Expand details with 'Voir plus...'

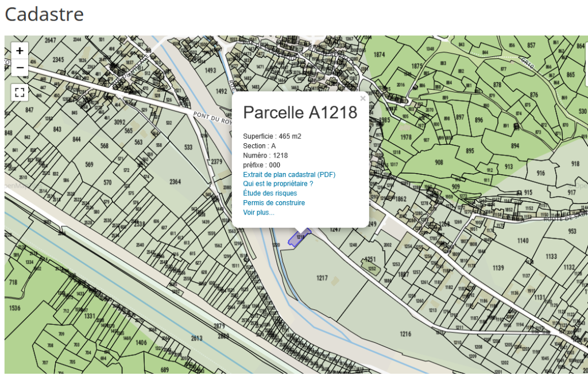[x=258, y=212]
